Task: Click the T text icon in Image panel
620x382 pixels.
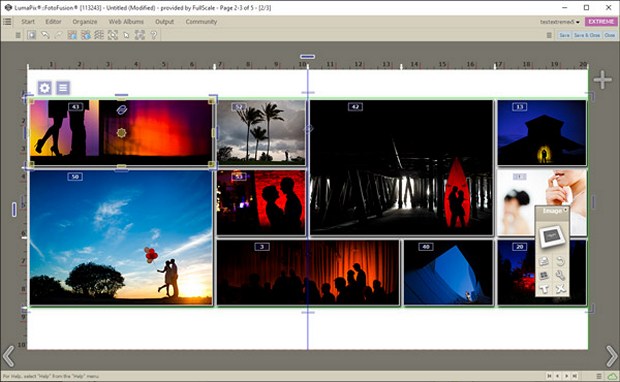Action: tap(544, 289)
